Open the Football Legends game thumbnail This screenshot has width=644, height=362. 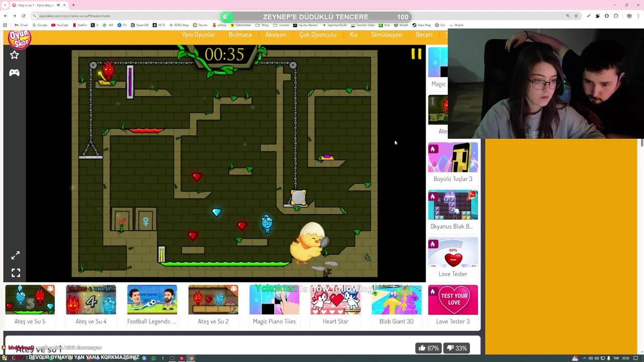click(x=152, y=300)
